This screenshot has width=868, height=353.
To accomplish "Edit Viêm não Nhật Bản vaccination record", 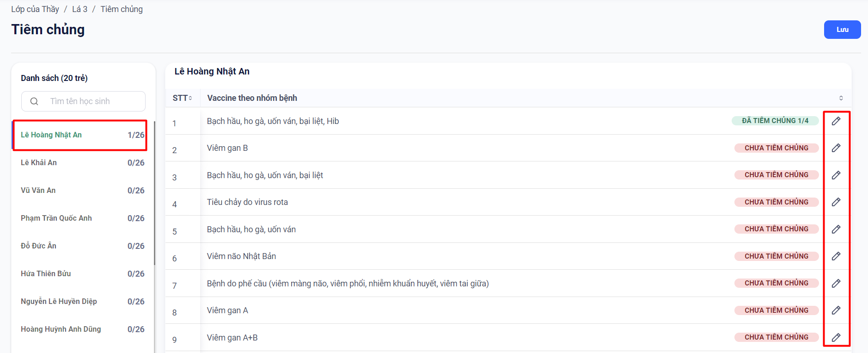I will click(836, 256).
